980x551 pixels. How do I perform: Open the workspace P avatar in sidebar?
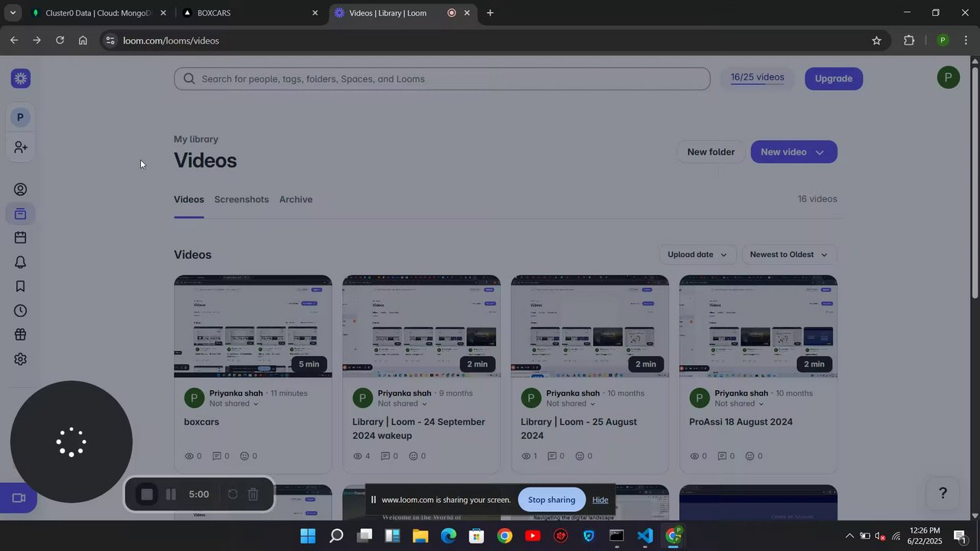(x=21, y=117)
